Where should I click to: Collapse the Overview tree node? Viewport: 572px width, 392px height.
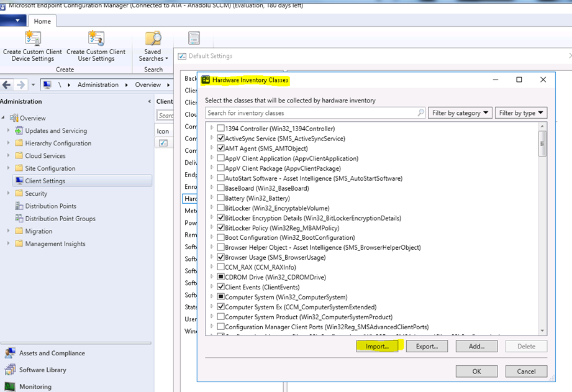(x=3, y=117)
